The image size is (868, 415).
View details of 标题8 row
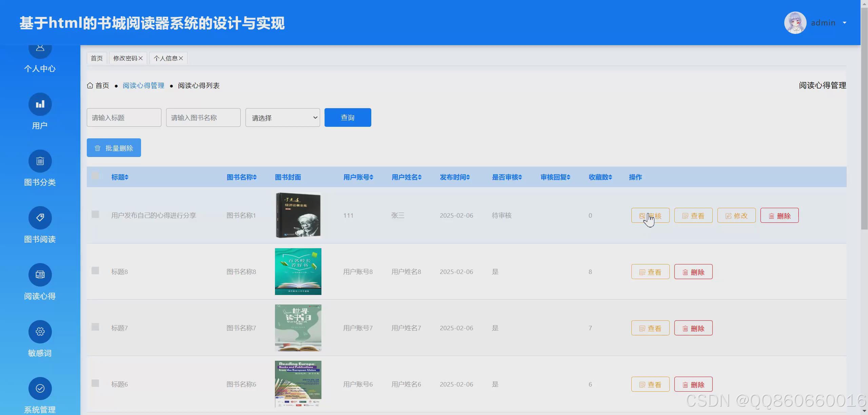pos(650,272)
